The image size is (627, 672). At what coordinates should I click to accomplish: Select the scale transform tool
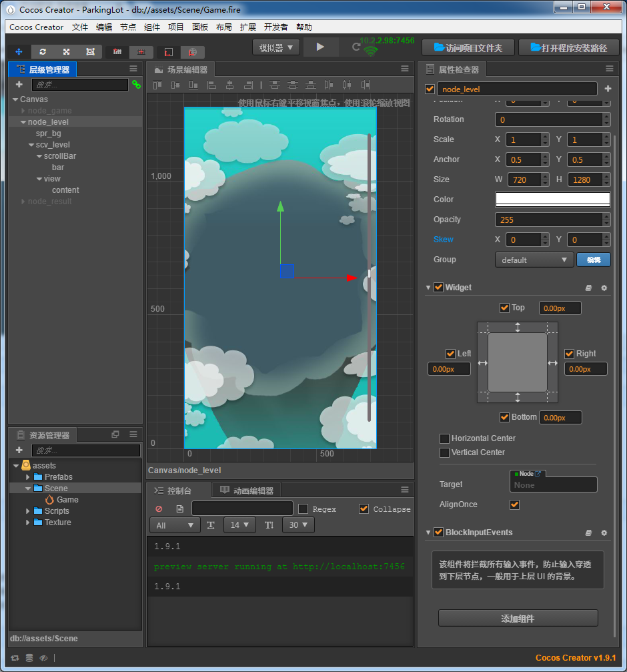pos(67,52)
